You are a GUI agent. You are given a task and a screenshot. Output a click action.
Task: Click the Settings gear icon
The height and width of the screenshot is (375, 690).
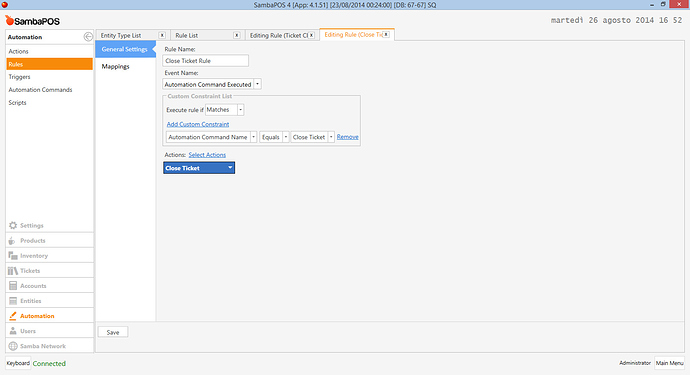tap(13, 225)
